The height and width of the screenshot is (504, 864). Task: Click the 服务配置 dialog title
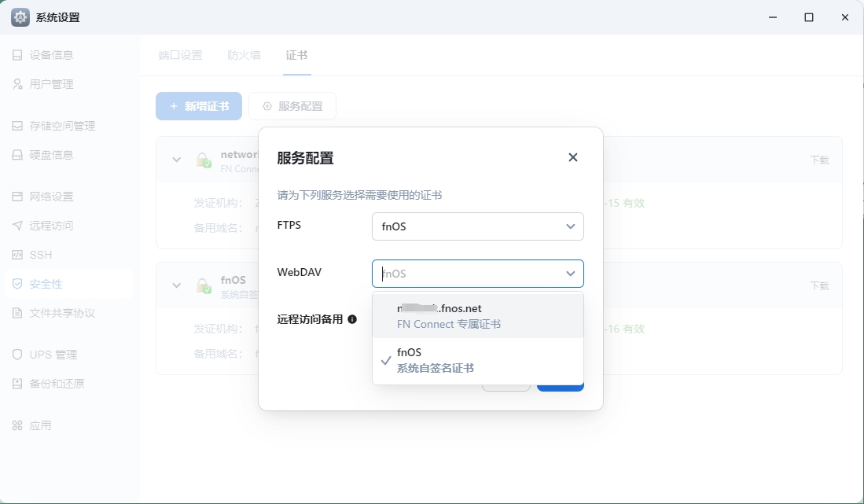click(305, 158)
